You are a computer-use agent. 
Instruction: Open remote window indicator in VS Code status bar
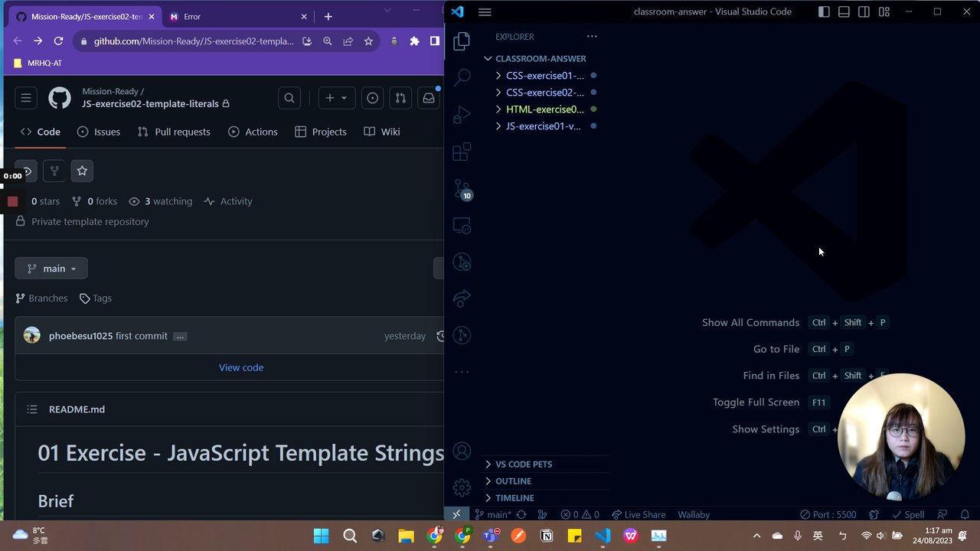point(457,515)
